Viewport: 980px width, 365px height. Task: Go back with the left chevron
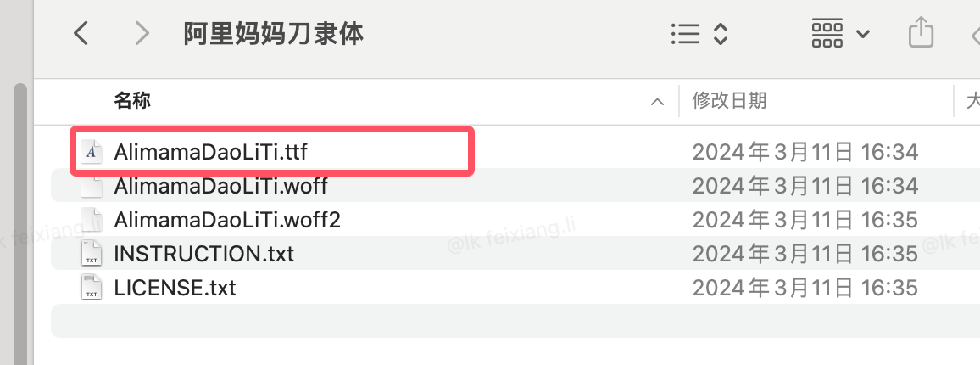[81, 33]
